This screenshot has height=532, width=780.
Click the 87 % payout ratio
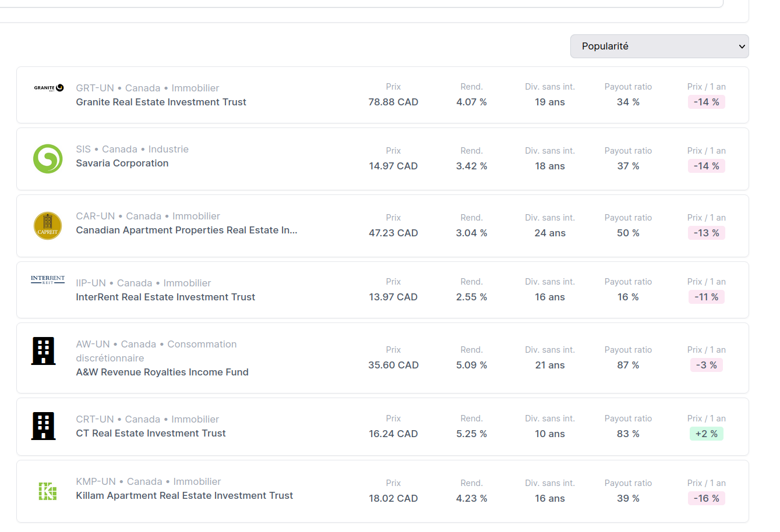[628, 365]
